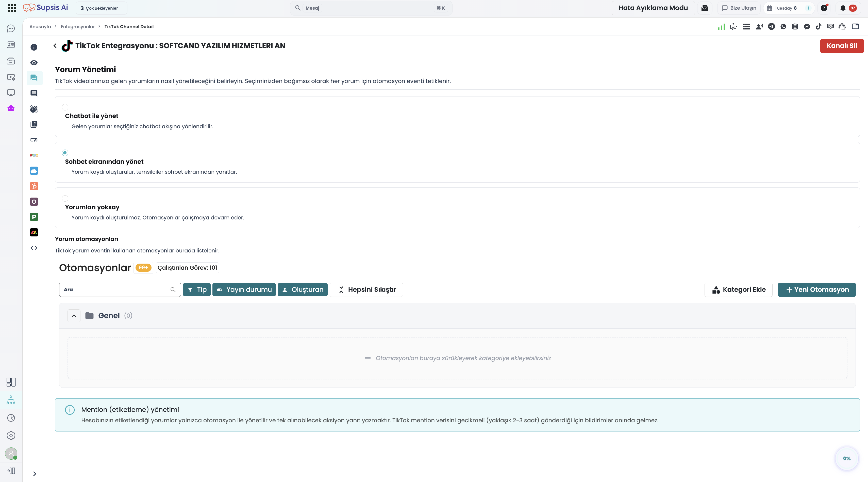Open the Yayın durumu filter dropdown

tap(244, 290)
